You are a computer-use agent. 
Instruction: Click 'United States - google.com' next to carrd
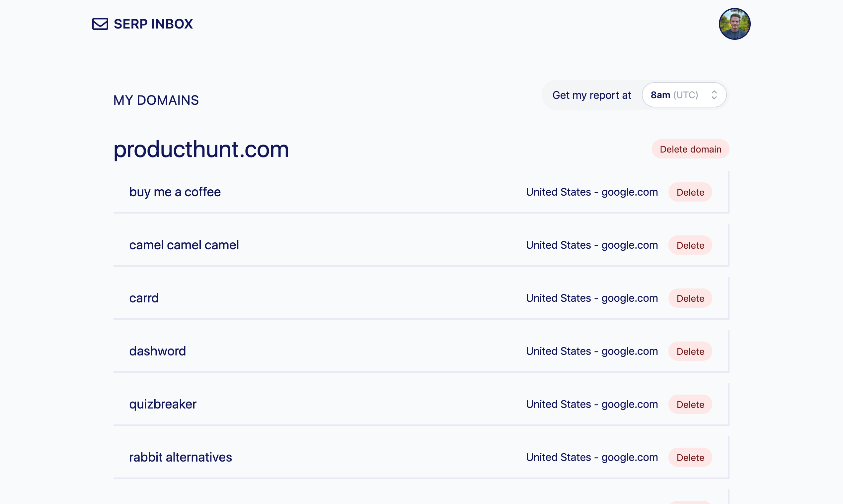(x=591, y=298)
